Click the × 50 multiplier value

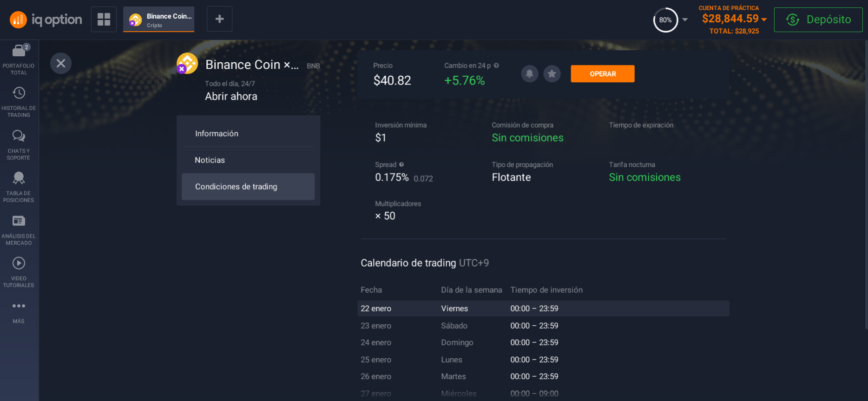tap(385, 216)
